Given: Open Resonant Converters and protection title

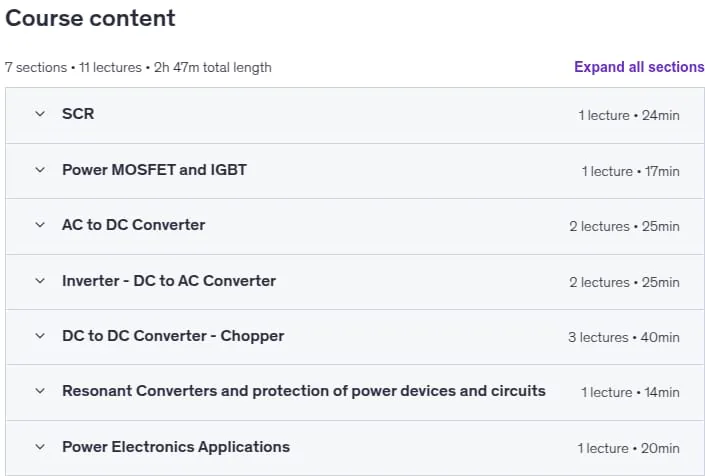Looking at the screenshot, I should pyautogui.click(x=303, y=391).
